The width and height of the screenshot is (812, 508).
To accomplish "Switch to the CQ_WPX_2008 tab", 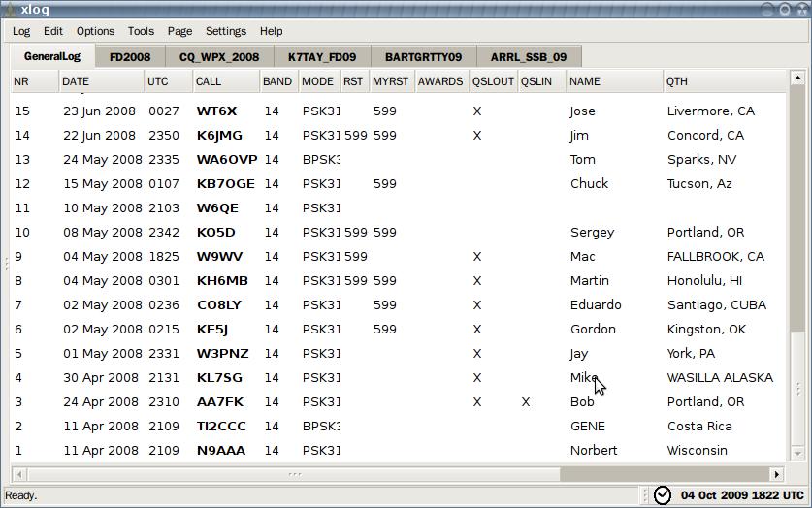I will (x=219, y=57).
